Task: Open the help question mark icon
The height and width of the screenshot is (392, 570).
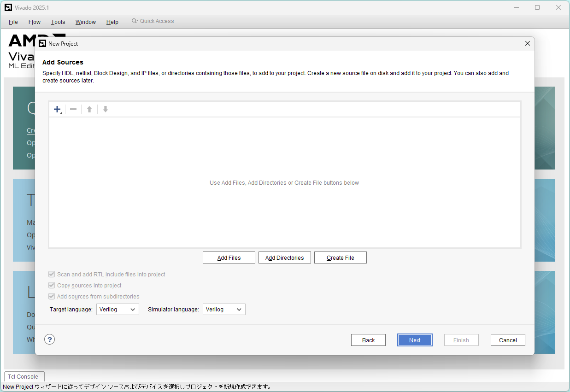Action: pyautogui.click(x=50, y=339)
